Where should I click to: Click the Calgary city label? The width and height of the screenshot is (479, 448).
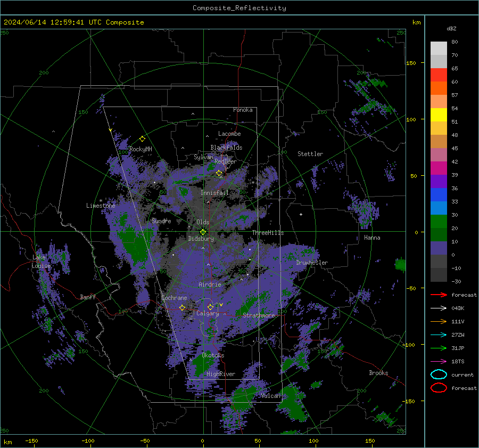208,313
